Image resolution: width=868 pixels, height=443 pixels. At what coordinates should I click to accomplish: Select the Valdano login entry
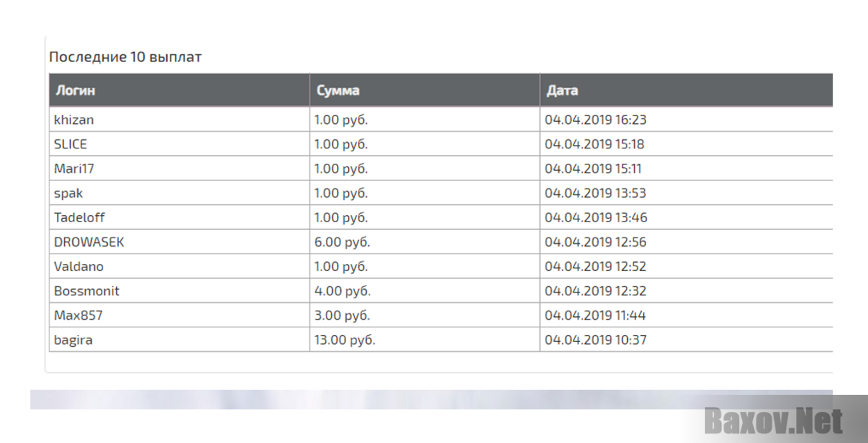pos(180,266)
